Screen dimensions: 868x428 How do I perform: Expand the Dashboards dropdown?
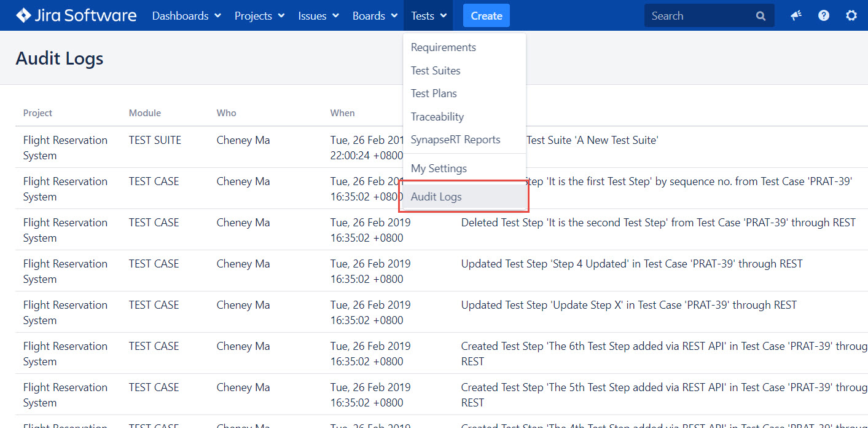tap(186, 16)
